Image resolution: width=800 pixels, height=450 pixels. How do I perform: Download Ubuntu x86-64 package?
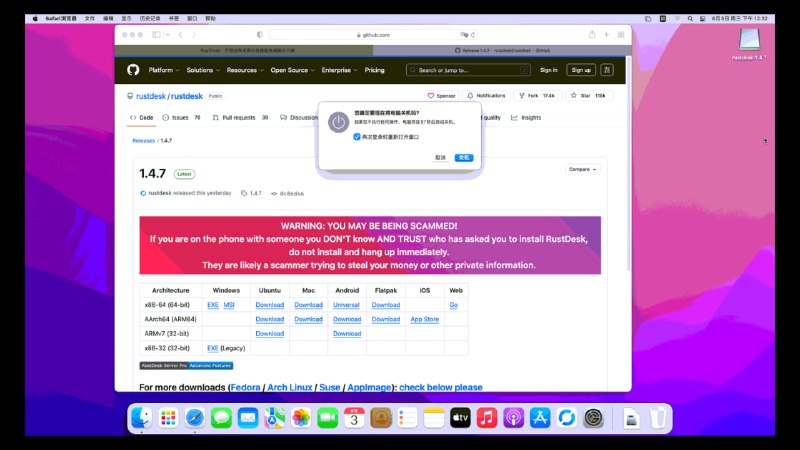(x=269, y=305)
